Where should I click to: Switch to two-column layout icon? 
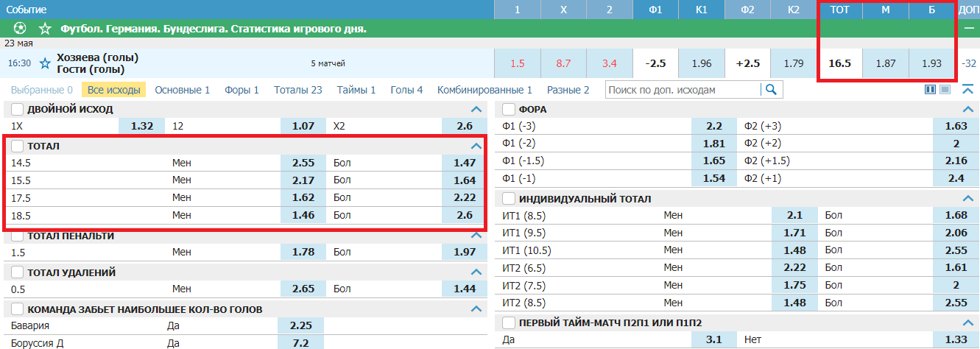930,90
